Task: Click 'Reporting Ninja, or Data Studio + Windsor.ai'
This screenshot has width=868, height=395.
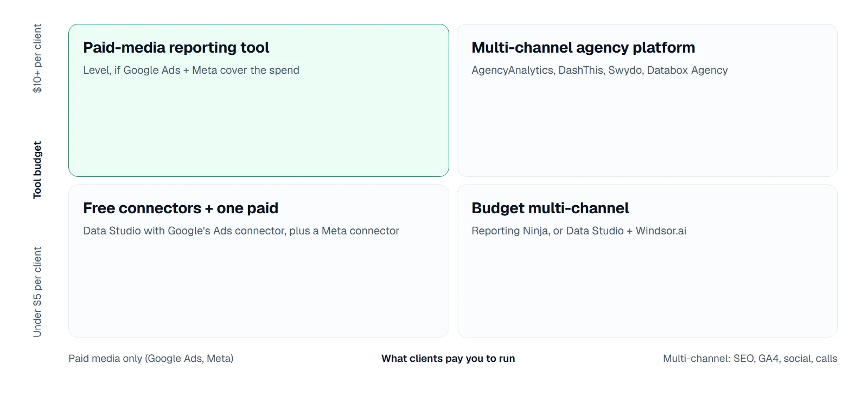Action: [x=579, y=231]
